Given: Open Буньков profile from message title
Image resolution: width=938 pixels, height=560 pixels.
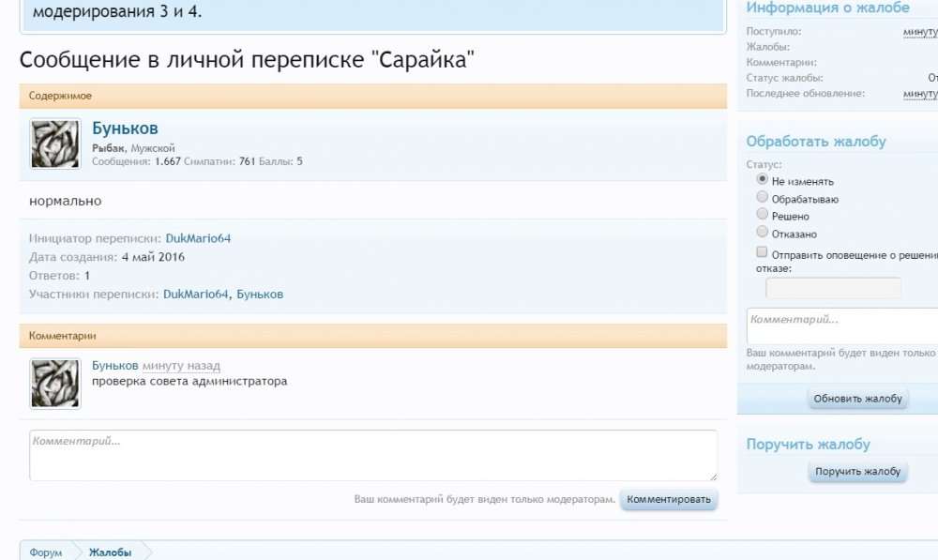Looking at the screenshot, I should [x=125, y=129].
